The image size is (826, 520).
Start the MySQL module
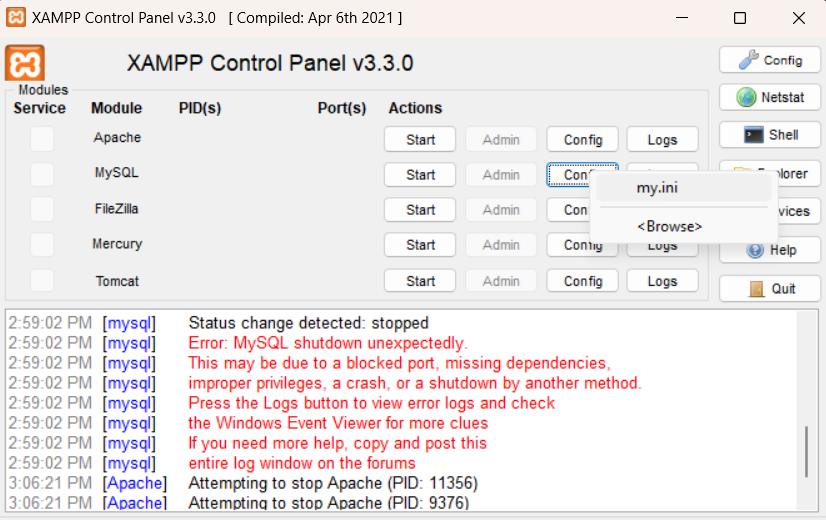pos(420,175)
